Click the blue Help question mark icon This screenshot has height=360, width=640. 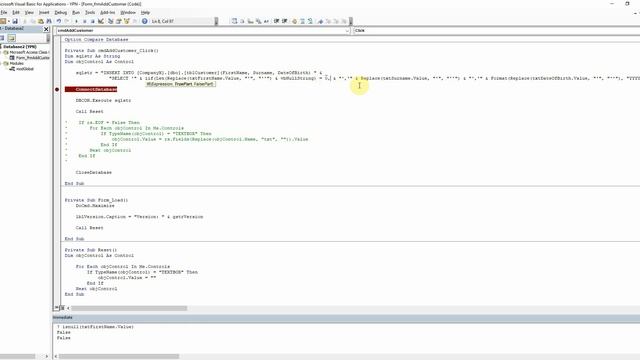[x=144, y=21]
